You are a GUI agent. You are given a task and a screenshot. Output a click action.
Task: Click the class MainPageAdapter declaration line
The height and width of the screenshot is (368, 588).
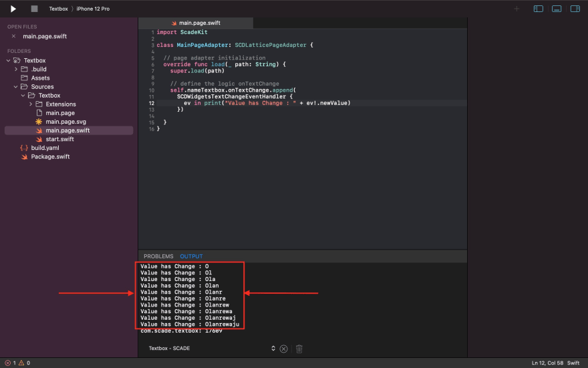click(235, 45)
